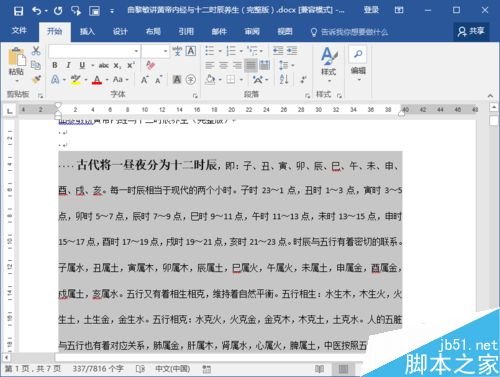Toggle Italic formatting
The image size is (500, 377).
68,65
